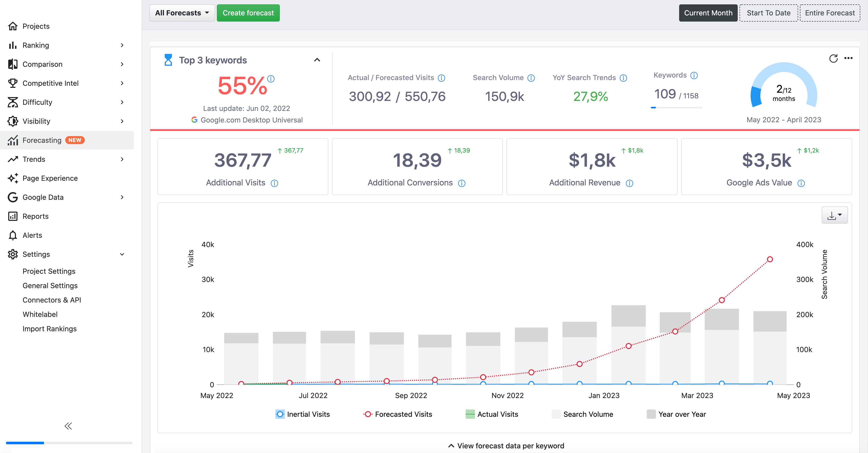Open Projects home icon in sidebar
868x453 pixels.
[13, 26]
